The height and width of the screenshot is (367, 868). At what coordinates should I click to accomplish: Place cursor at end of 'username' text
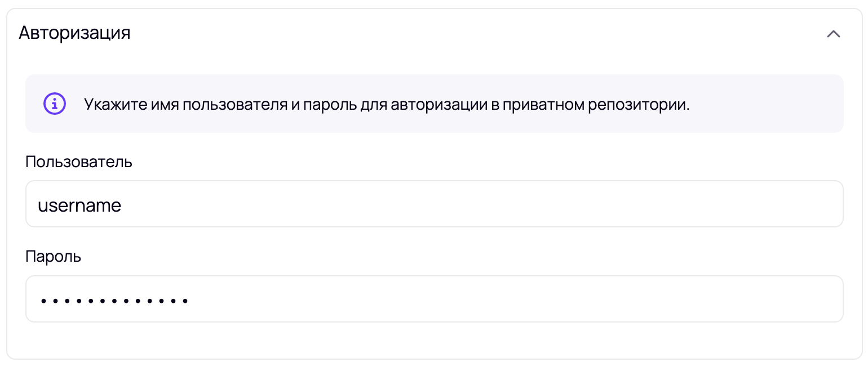pyautogui.click(x=122, y=205)
